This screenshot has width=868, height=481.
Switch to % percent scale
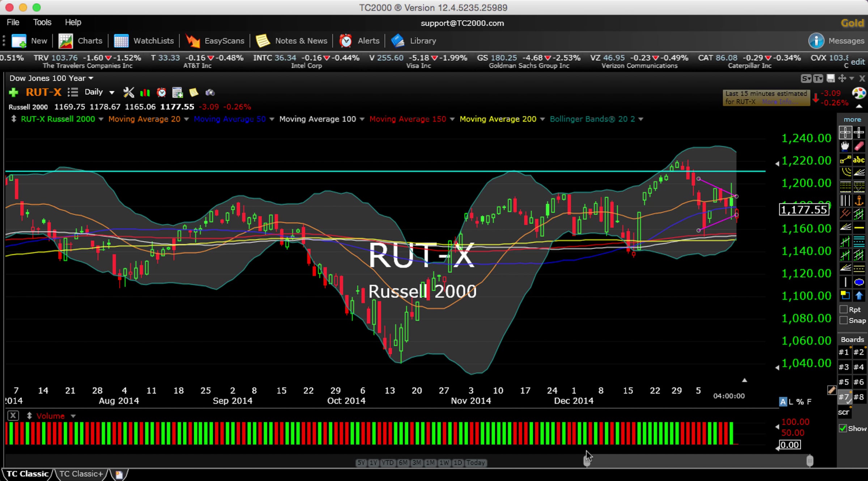800,402
